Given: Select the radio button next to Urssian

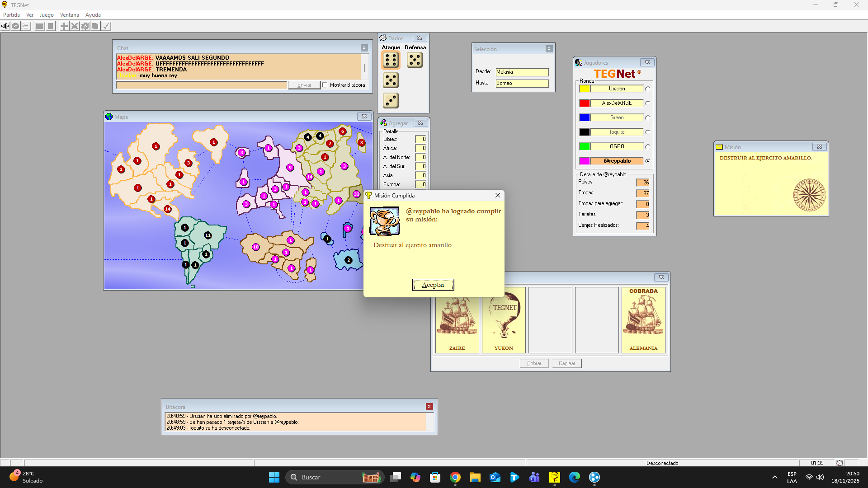Looking at the screenshot, I should pyautogui.click(x=647, y=89).
